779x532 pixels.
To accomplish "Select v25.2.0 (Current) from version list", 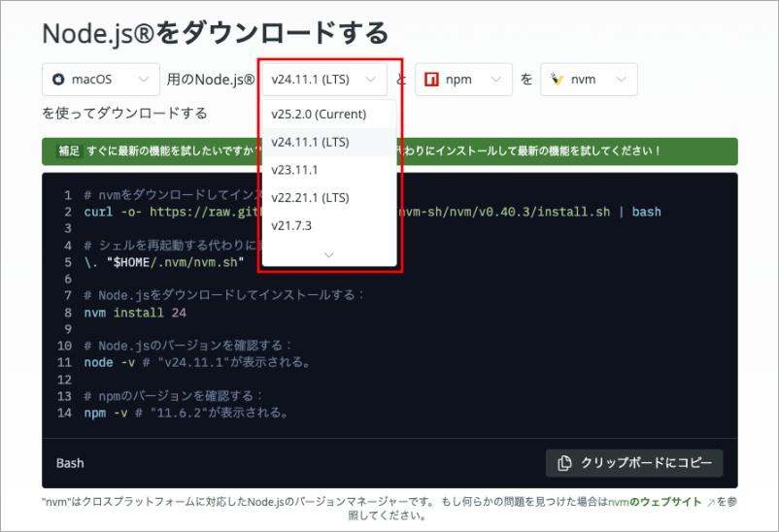I will coord(319,114).
